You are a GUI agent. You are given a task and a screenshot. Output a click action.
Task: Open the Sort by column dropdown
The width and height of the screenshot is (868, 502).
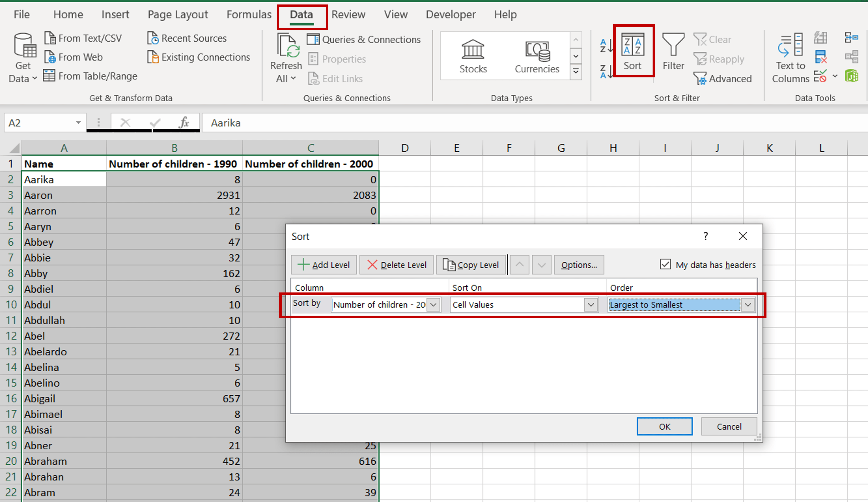click(434, 305)
